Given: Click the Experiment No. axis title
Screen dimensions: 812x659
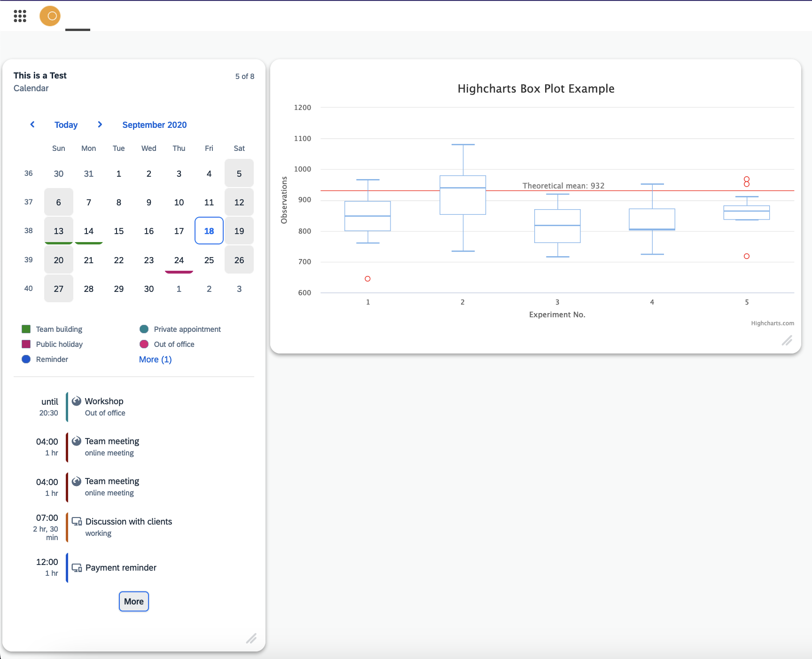Looking at the screenshot, I should click(x=557, y=314).
